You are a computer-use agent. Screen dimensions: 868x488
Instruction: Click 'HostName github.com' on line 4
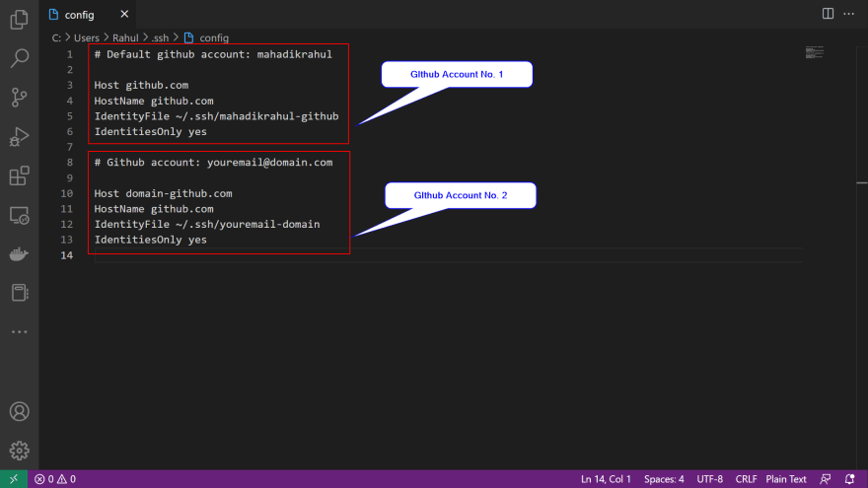[154, 101]
